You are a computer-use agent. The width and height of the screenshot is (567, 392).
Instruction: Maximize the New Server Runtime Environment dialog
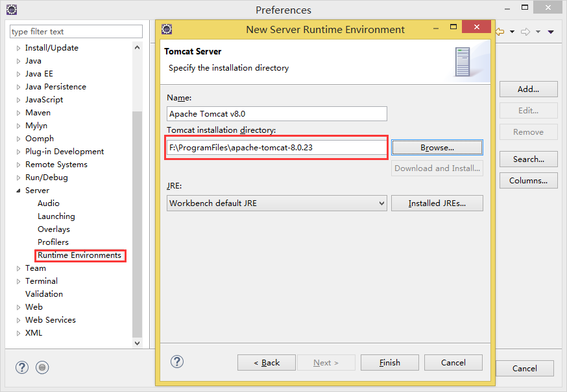[453, 27]
